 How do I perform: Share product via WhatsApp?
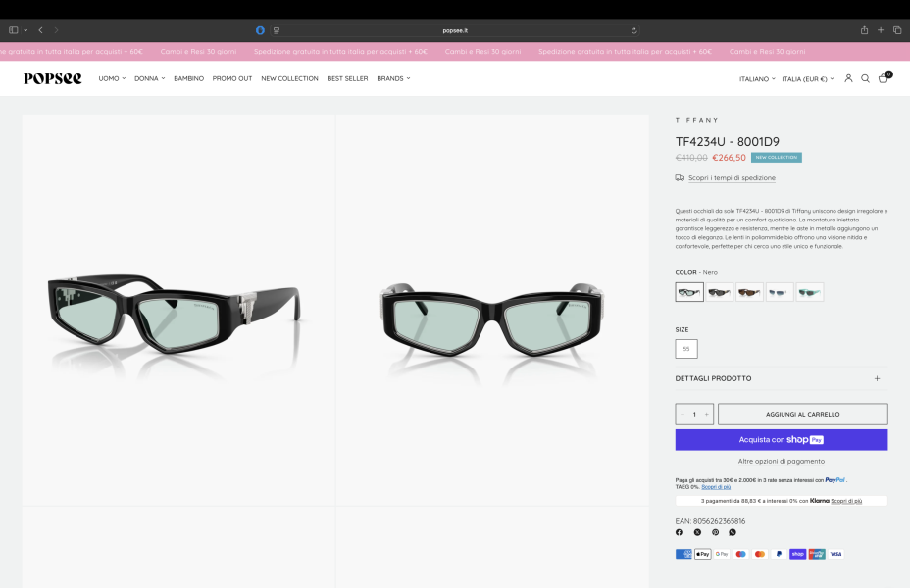(733, 532)
